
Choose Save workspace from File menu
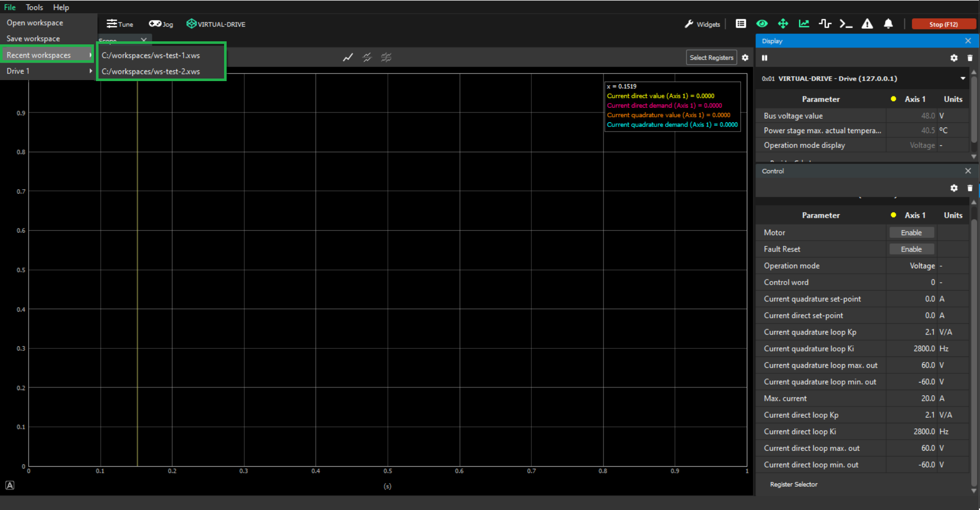(33, 39)
